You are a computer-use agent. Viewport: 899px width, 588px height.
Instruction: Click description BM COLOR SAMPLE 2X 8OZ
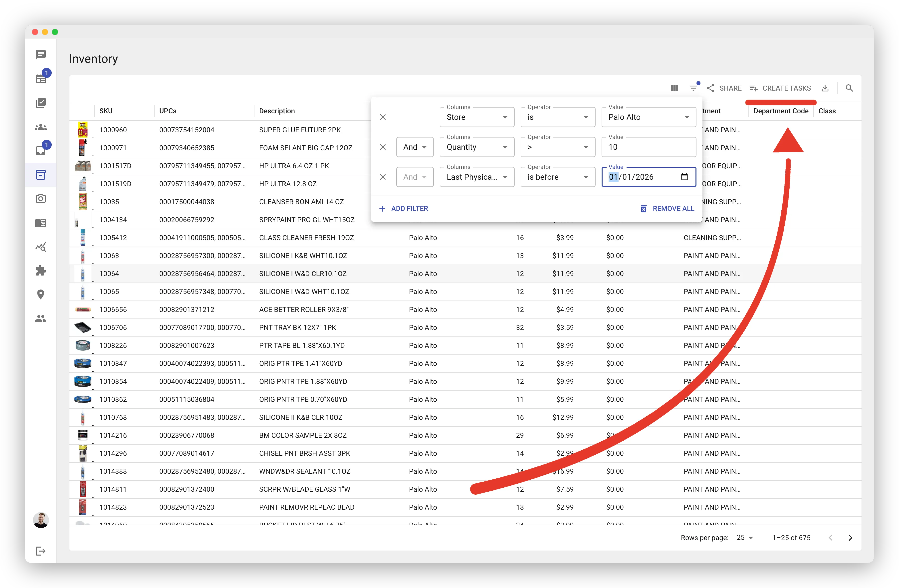[x=303, y=436]
